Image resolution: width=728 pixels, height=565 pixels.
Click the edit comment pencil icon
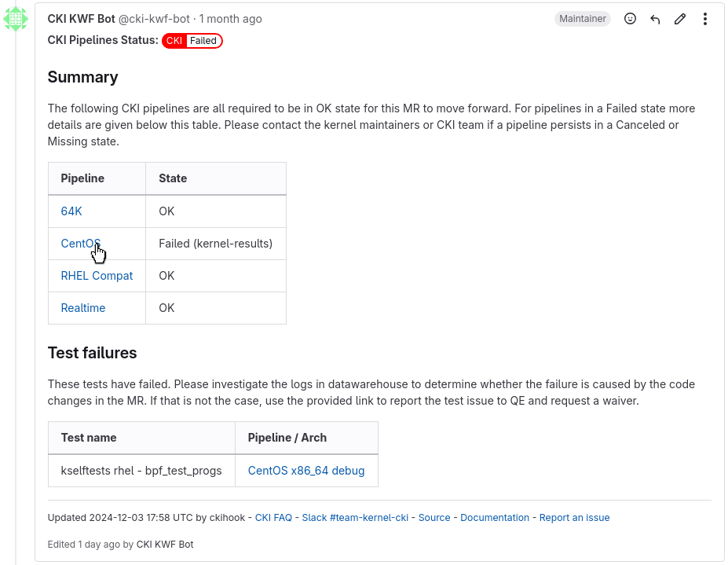(680, 19)
